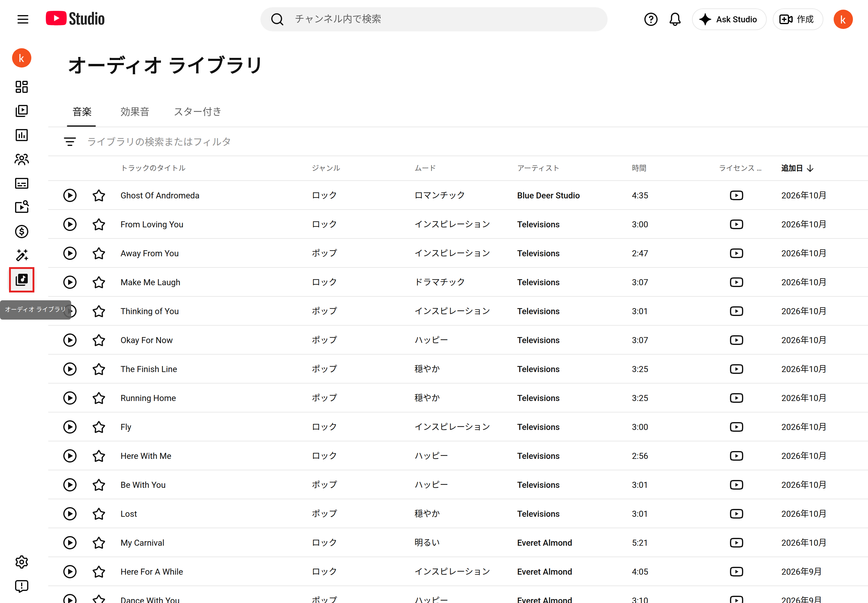Open the Audio Library sidebar icon

coord(21,279)
